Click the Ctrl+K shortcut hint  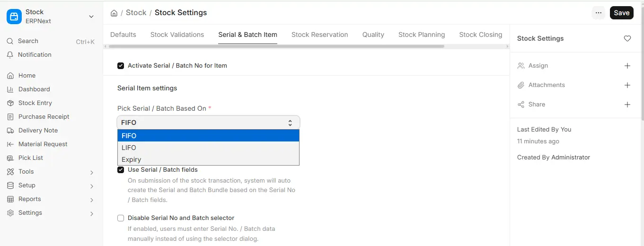(85, 42)
